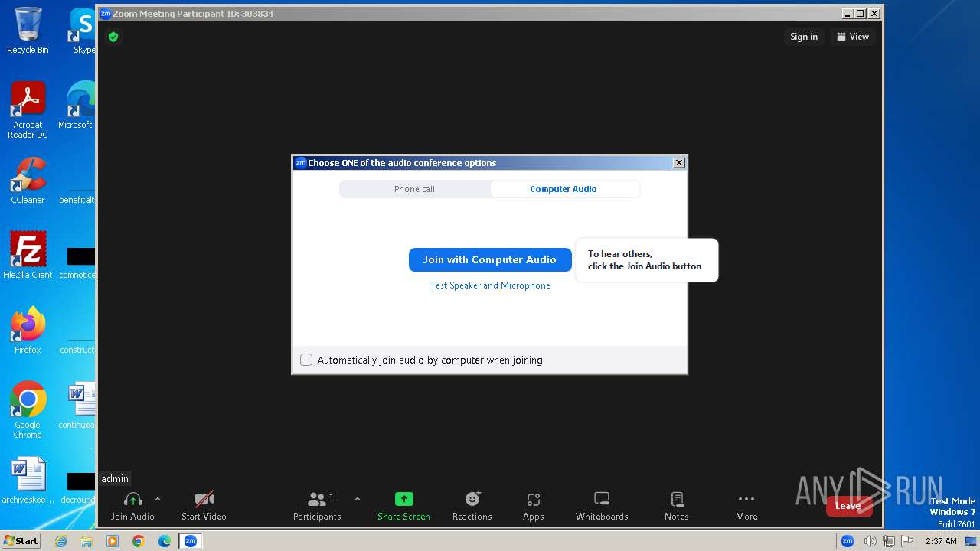Click the Join Audio headphone icon
The width and height of the screenshot is (980, 551).
point(132,500)
